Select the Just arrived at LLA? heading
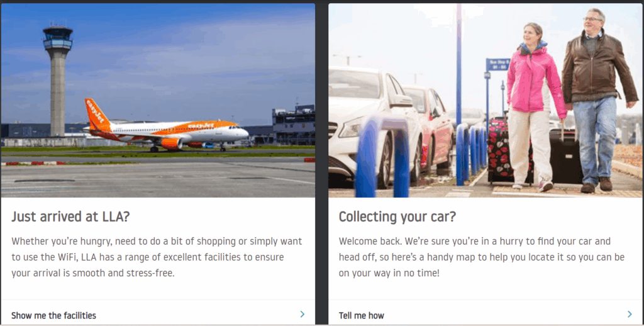Viewport: 644px width, 326px height. [x=70, y=217]
